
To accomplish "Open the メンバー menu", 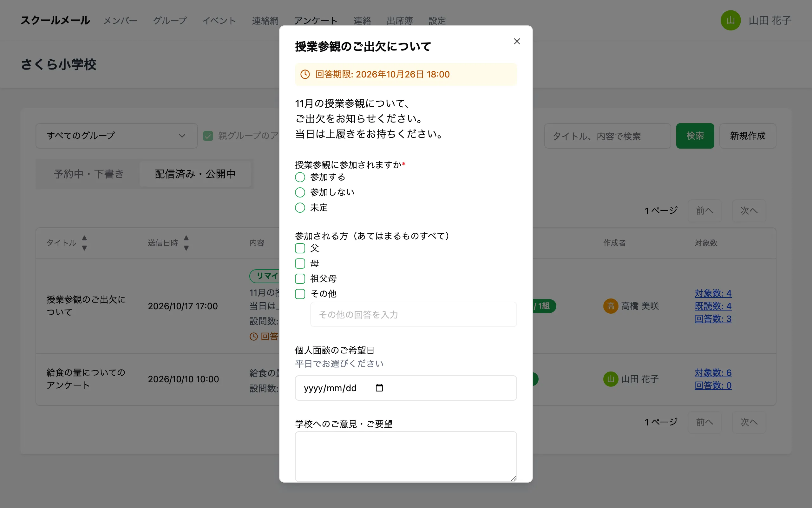I will point(120,21).
